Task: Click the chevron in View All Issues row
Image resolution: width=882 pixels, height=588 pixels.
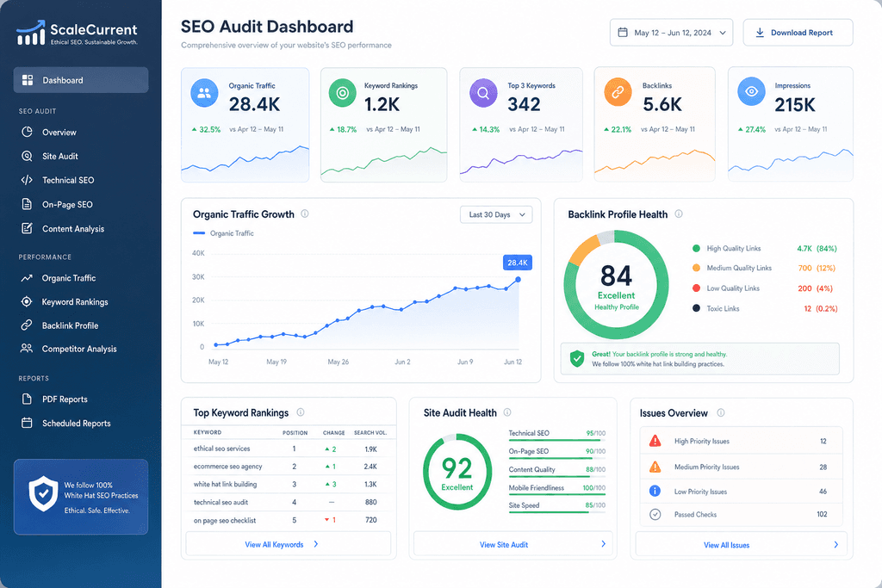Action: pyautogui.click(x=835, y=544)
